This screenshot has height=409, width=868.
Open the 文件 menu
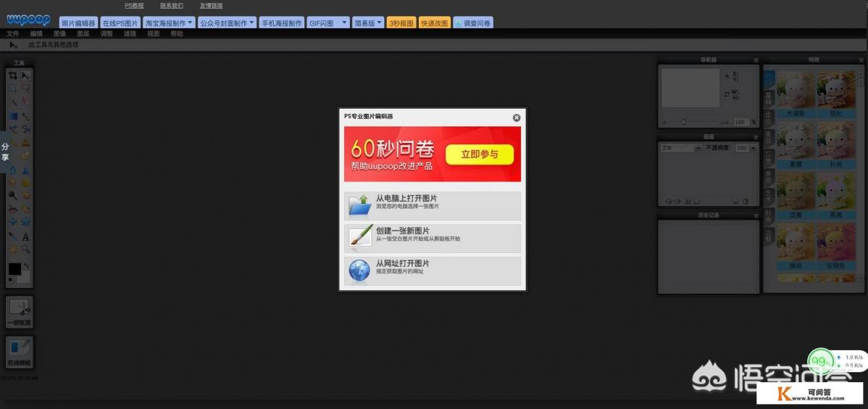[x=13, y=34]
